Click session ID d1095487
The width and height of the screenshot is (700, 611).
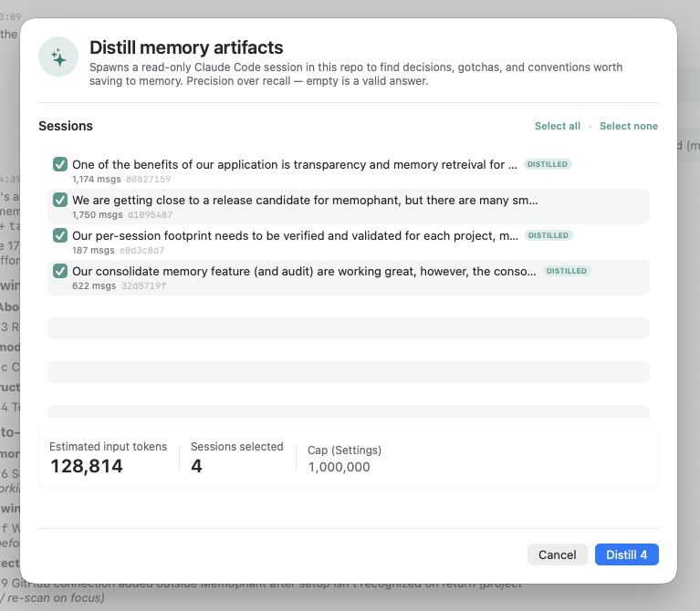[150, 215]
